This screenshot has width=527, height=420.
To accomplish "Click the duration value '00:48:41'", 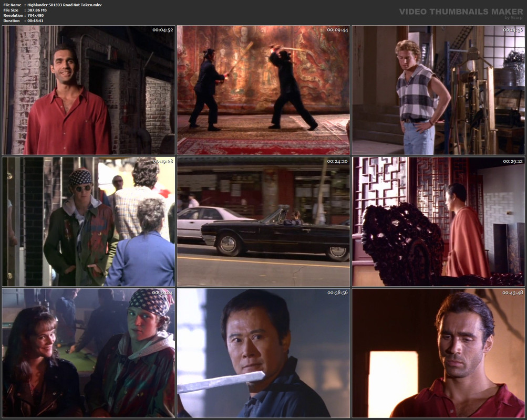I will coord(35,21).
